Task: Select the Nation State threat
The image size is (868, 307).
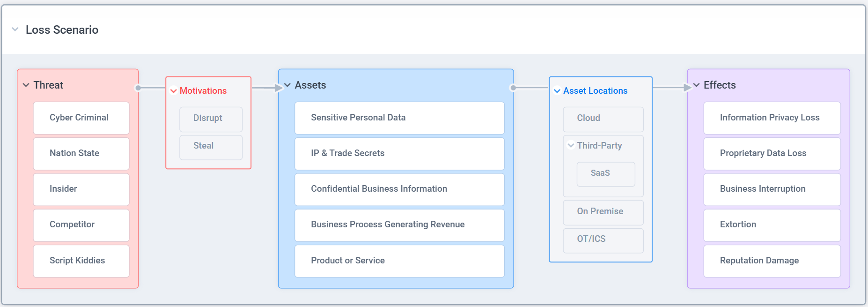Action: point(81,153)
